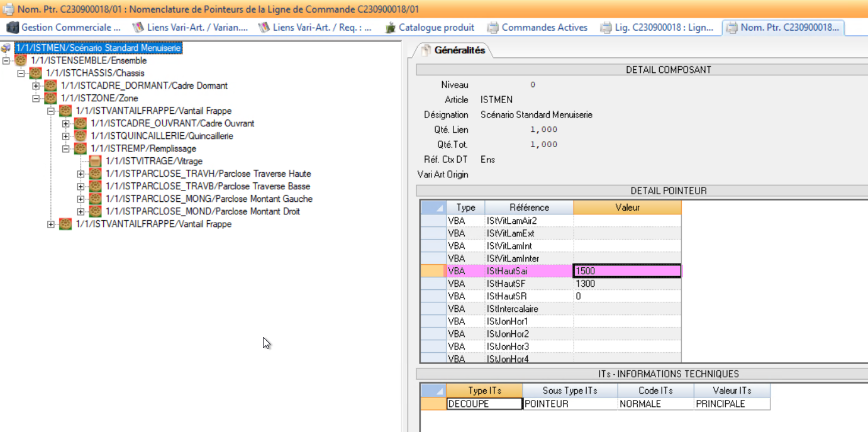868x432 pixels.
Task: Click the Référence column header
Action: (x=529, y=208)
